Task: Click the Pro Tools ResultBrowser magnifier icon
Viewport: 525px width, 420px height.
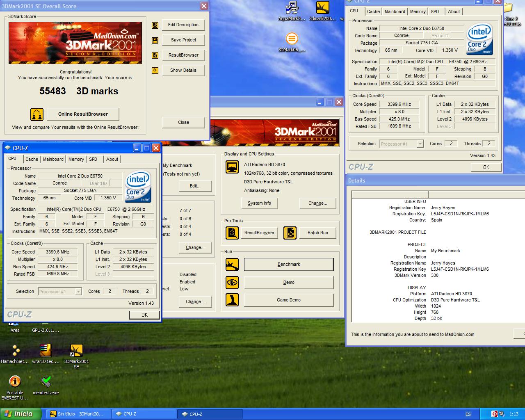Action: (x=232, y=233)
